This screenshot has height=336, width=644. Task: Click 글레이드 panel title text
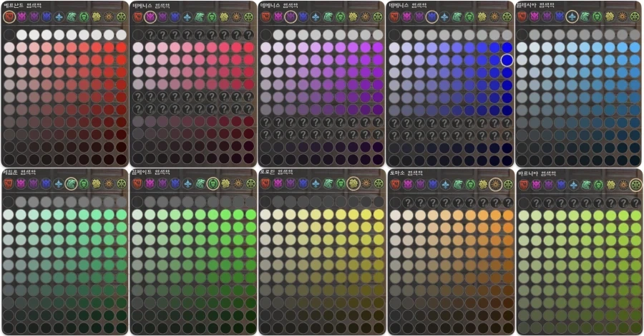point(151,173)
